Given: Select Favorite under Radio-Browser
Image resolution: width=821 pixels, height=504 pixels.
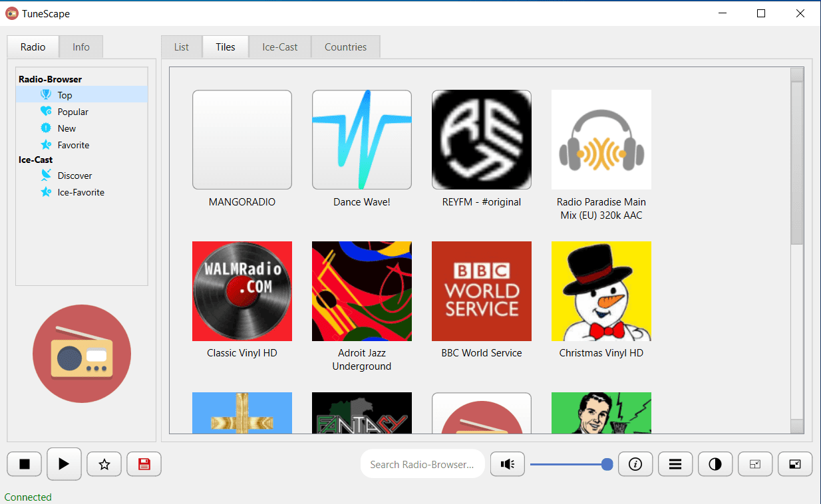Looking at the screenshot, I should click(x=82, y=144).
